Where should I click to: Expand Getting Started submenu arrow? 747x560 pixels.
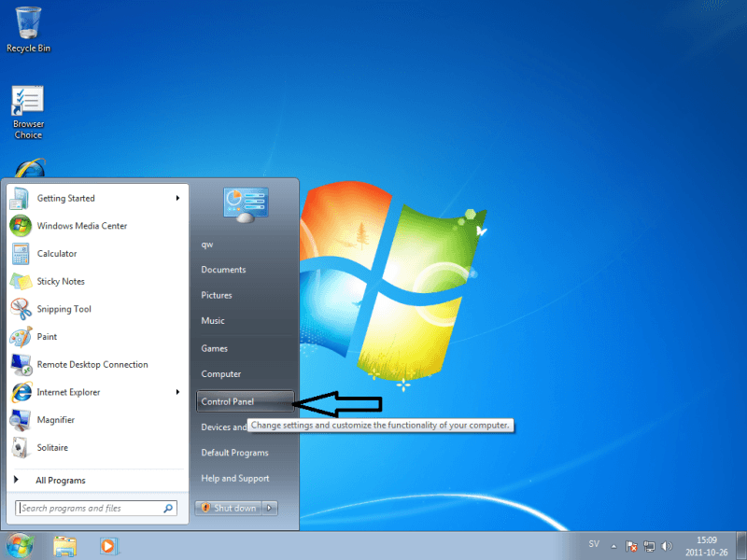pos(177,198)
